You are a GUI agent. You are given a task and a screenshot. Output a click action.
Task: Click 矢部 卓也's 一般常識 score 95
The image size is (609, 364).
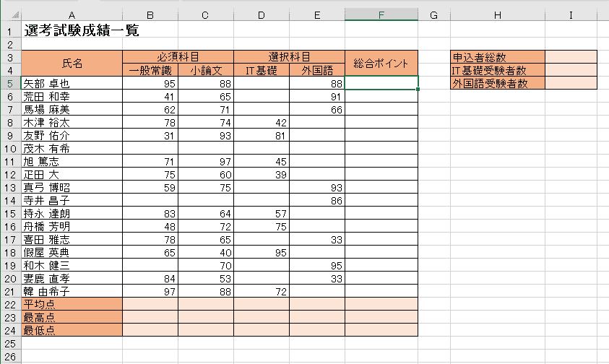click(x=150, y=83)
